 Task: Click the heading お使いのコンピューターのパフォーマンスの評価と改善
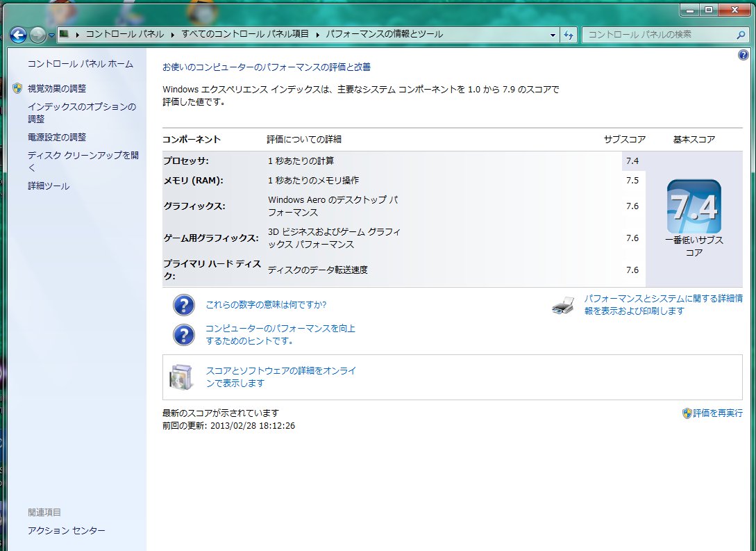click(x=267, y=67)
